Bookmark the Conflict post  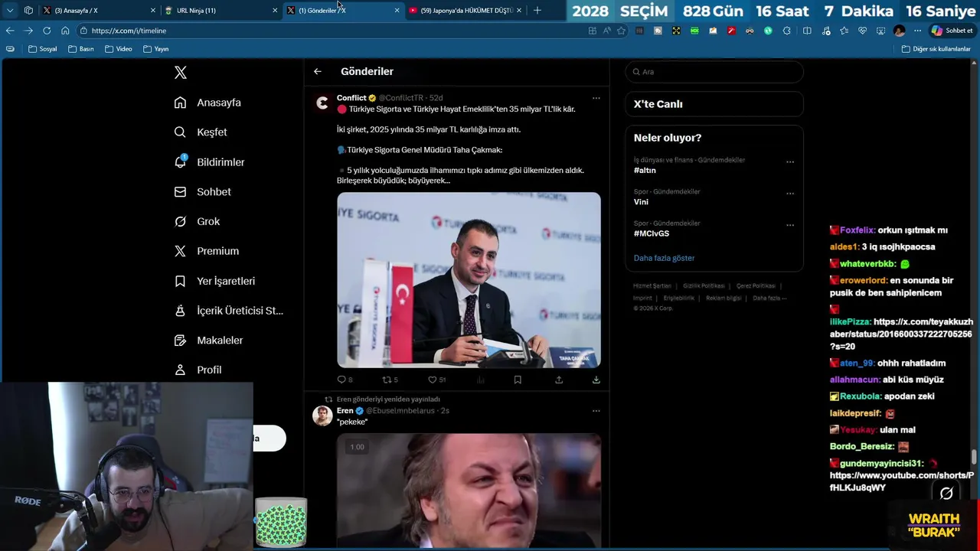[518, 380]
